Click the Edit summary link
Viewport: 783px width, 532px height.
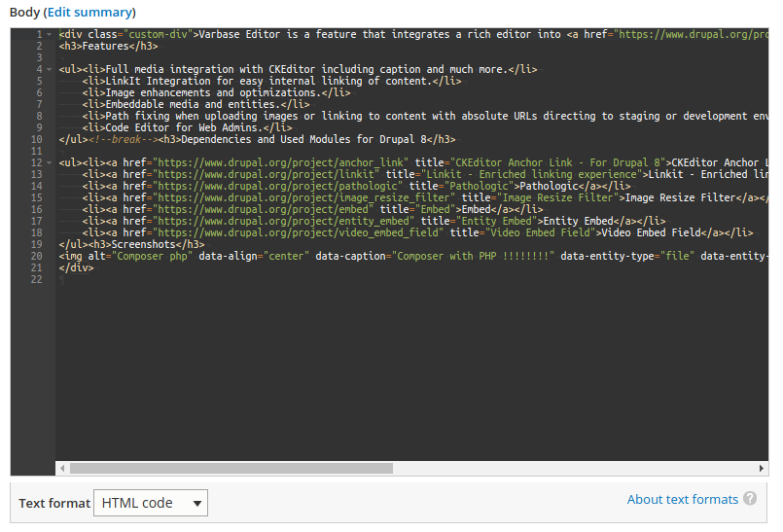tap(89, 12)
